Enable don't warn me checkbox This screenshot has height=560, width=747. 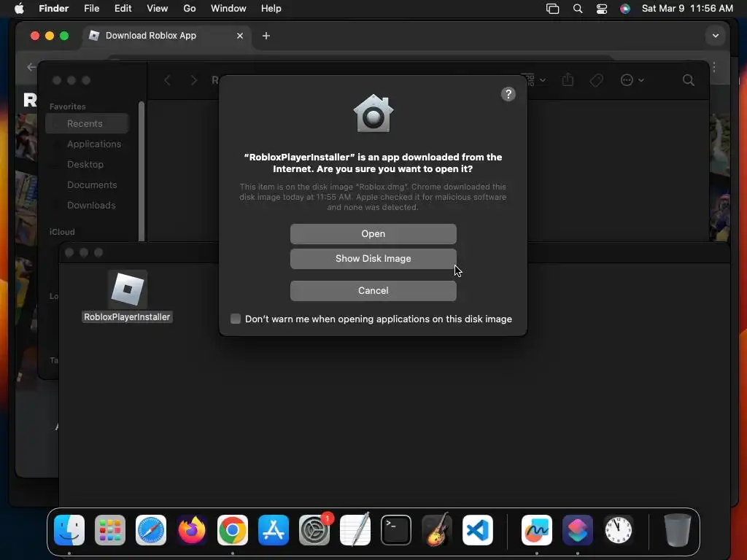click(236, 319)
